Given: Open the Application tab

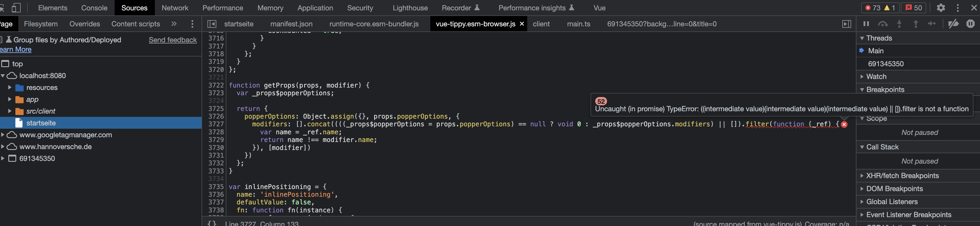Looking at the screenshot, I should [315, 8].
